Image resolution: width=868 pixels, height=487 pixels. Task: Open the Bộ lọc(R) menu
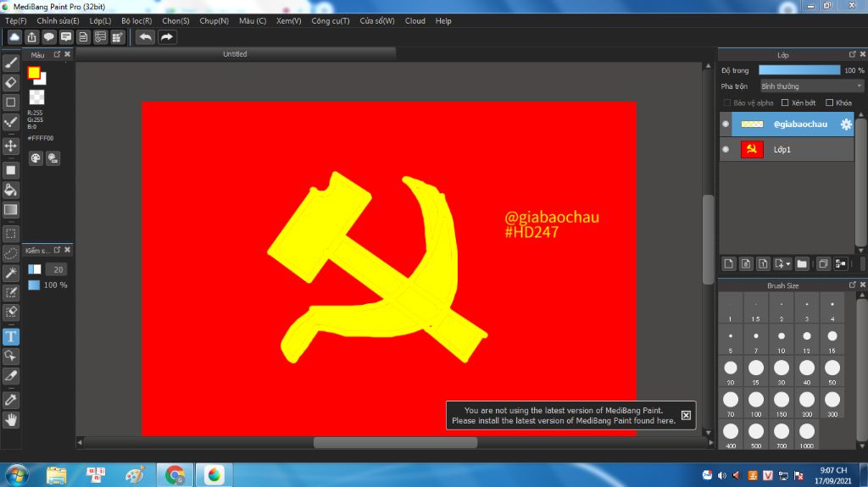point(136,21)
